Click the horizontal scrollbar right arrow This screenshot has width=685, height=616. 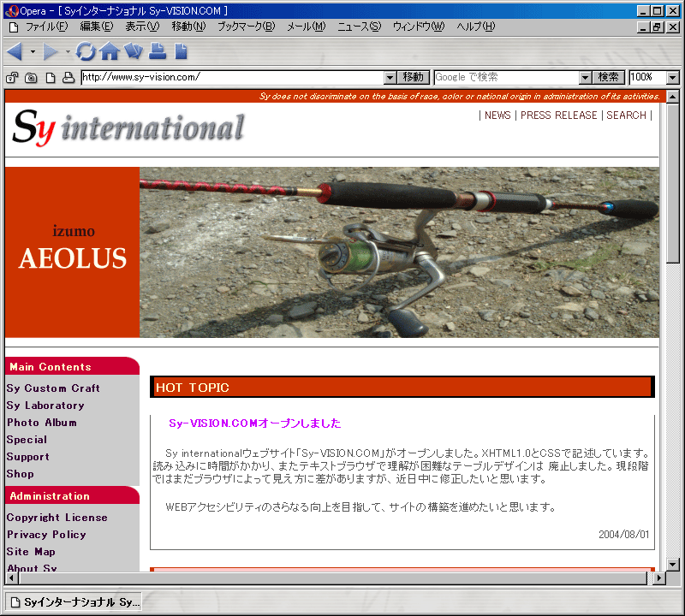point(659,578)
